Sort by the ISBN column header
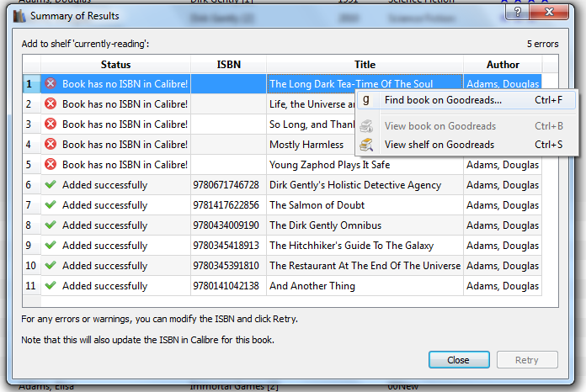This screenshot has width=586, height=392. tap(229, 64)
